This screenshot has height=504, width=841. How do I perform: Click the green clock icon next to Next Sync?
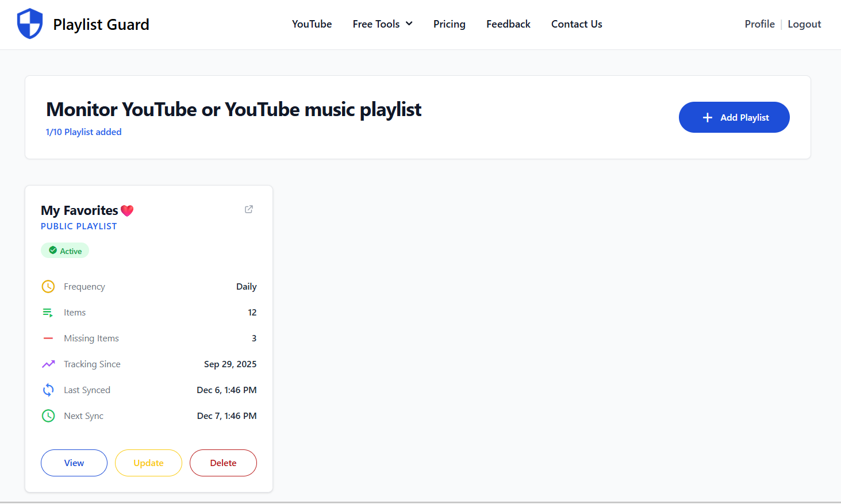click(48, 415)
